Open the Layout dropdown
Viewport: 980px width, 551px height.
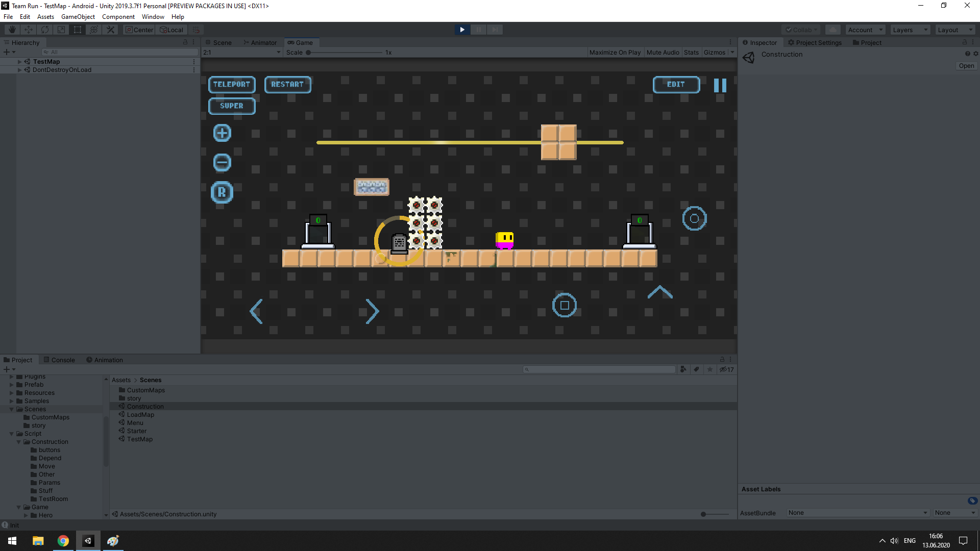(955, 30)
